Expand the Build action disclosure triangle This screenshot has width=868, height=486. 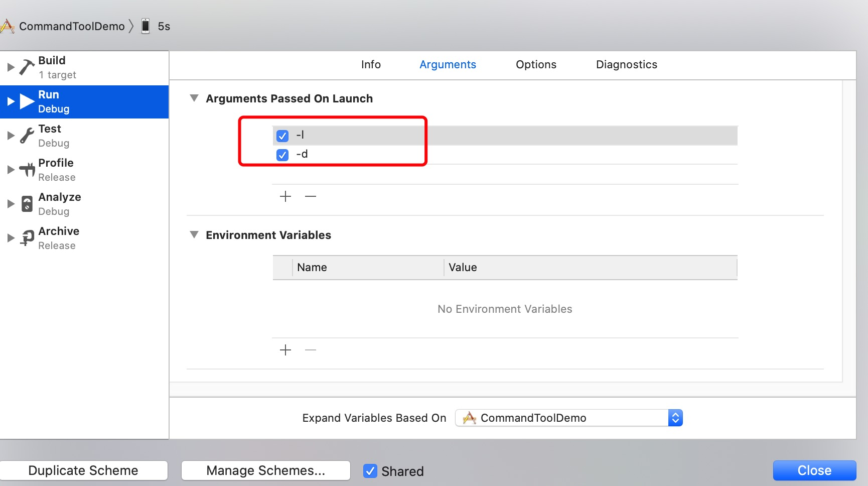tap(11, 67)
